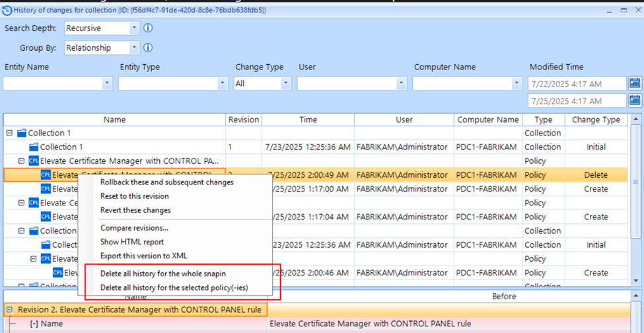Click the Revision column header

pyautogui.click(x=244, y=120)
